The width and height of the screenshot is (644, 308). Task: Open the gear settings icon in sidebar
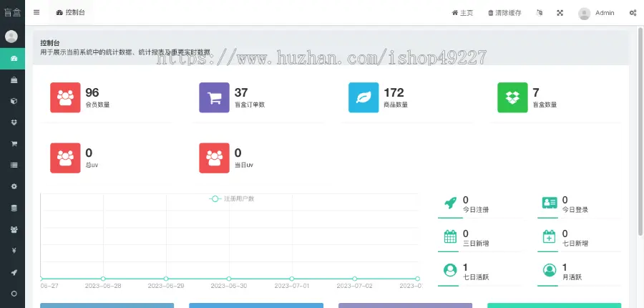tap(12, 186)
